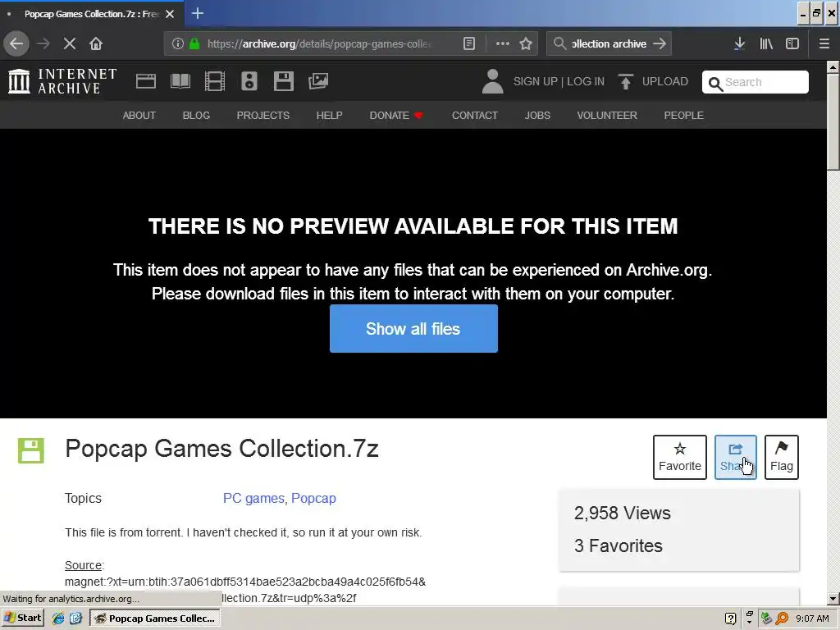
Task: Open the Firefox hamburger menu
Action: [x=824, y=43]
